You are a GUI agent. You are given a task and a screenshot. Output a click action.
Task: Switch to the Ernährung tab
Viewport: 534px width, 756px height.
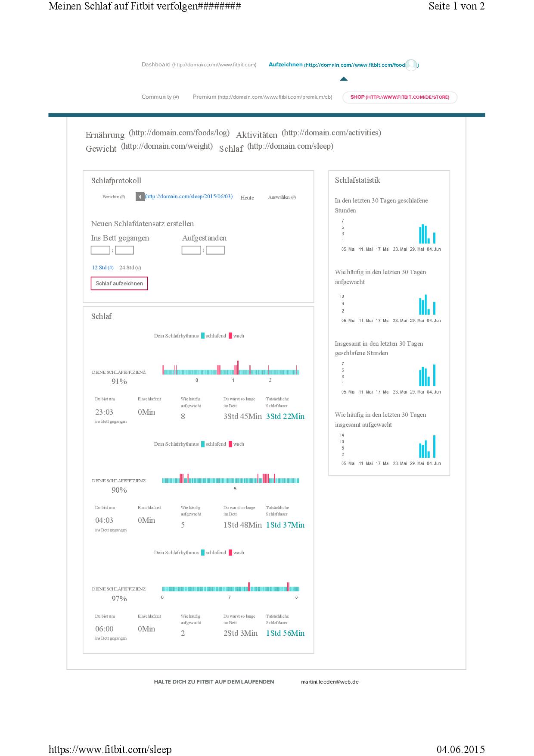(105, 135)
